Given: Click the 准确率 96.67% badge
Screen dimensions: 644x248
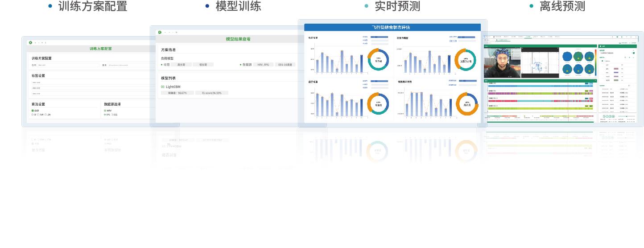Looking at the screenshot, I should coord(177,93).
